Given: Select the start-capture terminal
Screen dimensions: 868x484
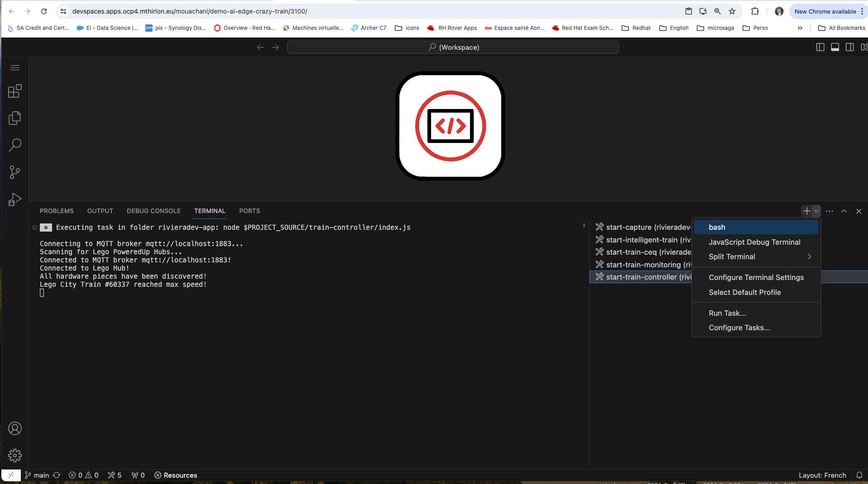Looking at the screenshot, I should coord(643,227).
